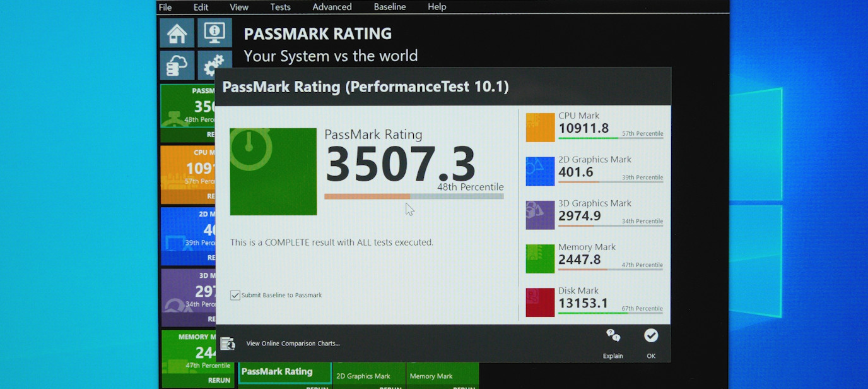Open the Advanced menu
Image resolution: width=868 pixels, height=389 pixels.
[x=332, y=7]
